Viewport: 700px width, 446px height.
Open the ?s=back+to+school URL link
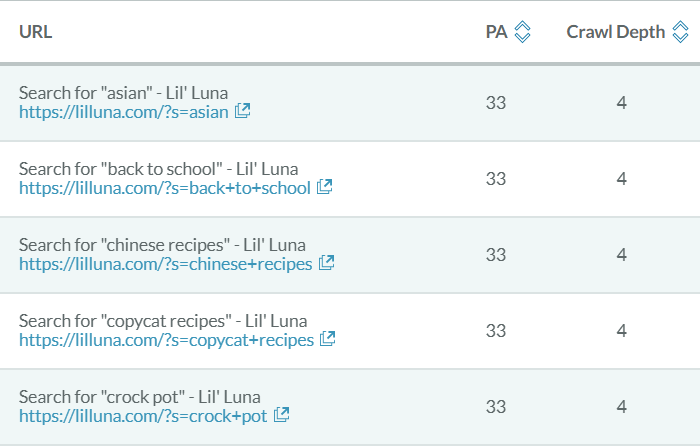(x=164, y=188)
